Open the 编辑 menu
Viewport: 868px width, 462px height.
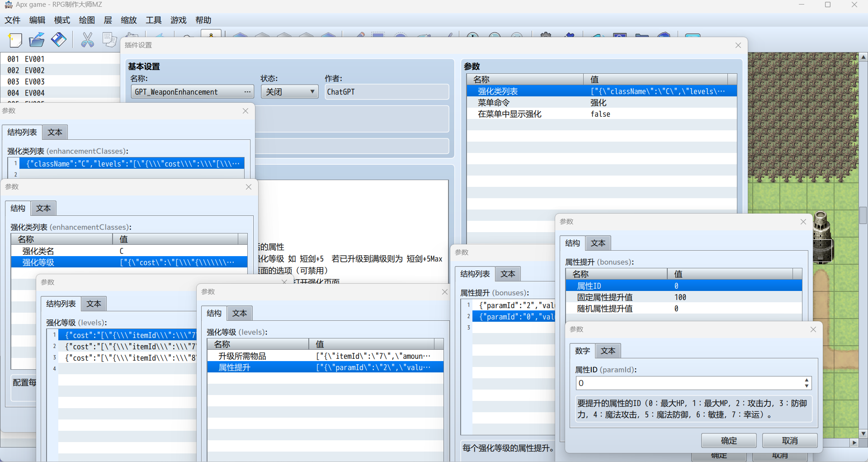click(37, 20)
